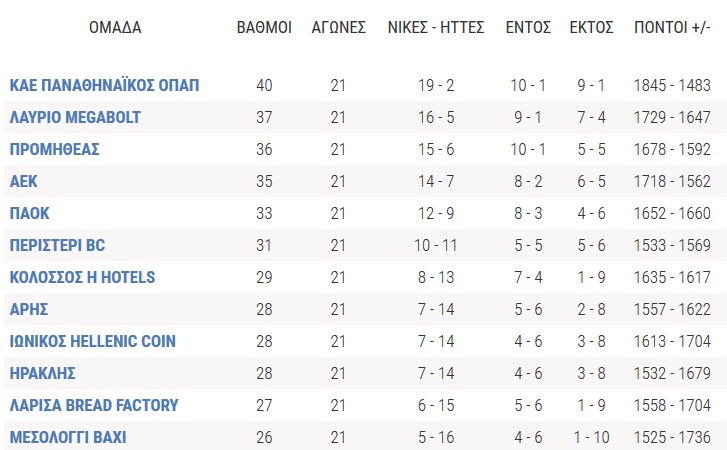Click the ΠΟΝΤΟΙ +/- column header
This screenshot has width=727, height=450.
[672, 27]
